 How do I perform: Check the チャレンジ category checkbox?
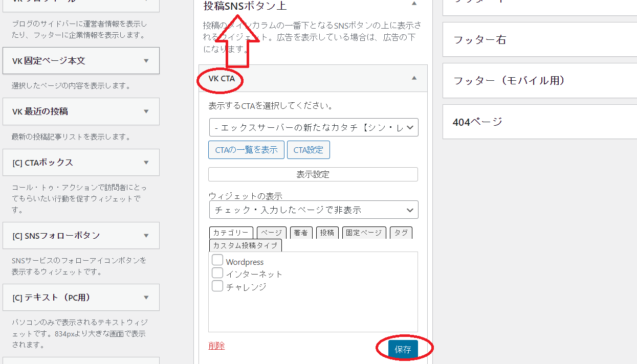[217, 285]
